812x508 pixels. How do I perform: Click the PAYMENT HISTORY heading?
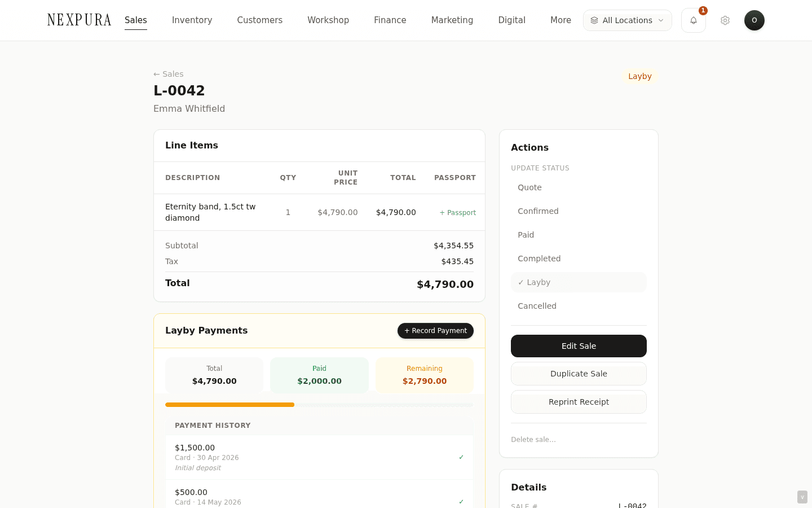[x=213, y=426]
